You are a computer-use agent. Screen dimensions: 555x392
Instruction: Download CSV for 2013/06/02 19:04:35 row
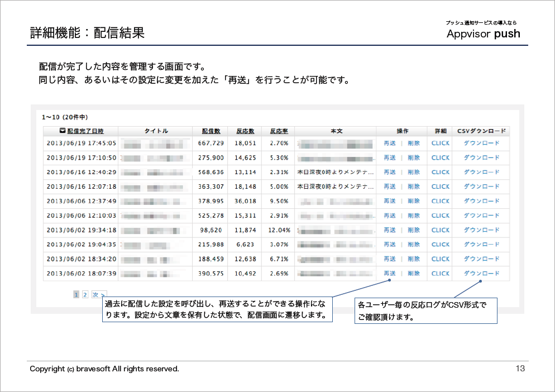[481, 245]
